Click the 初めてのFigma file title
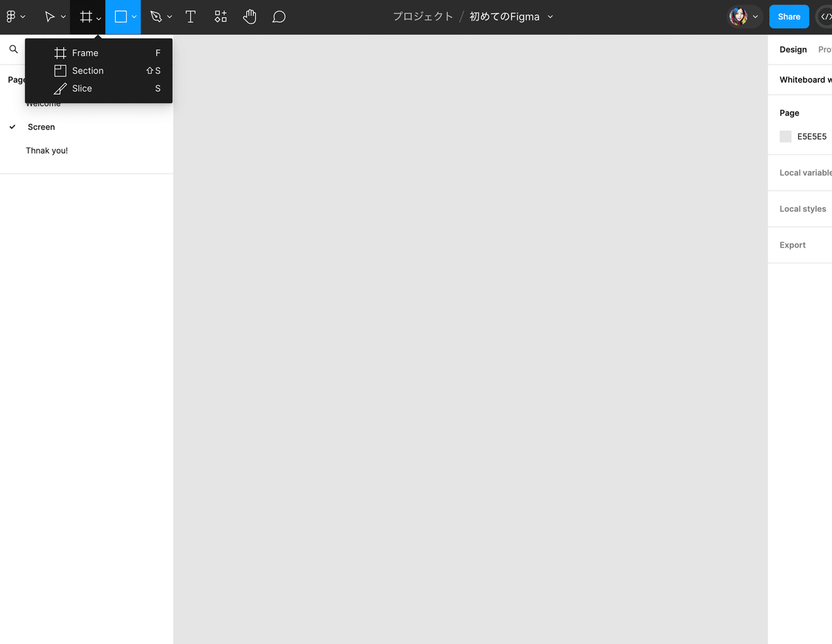 (x=504, y=17)
